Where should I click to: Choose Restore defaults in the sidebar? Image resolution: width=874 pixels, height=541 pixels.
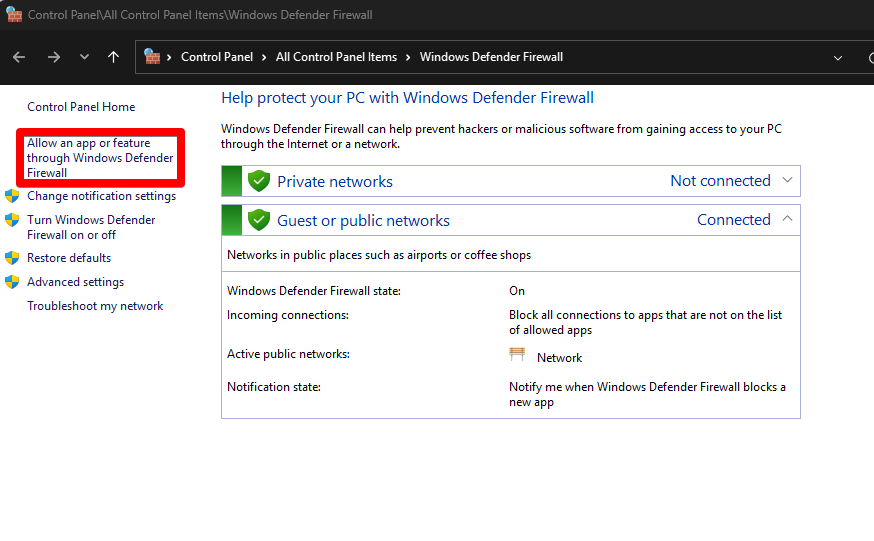(69, 258)
